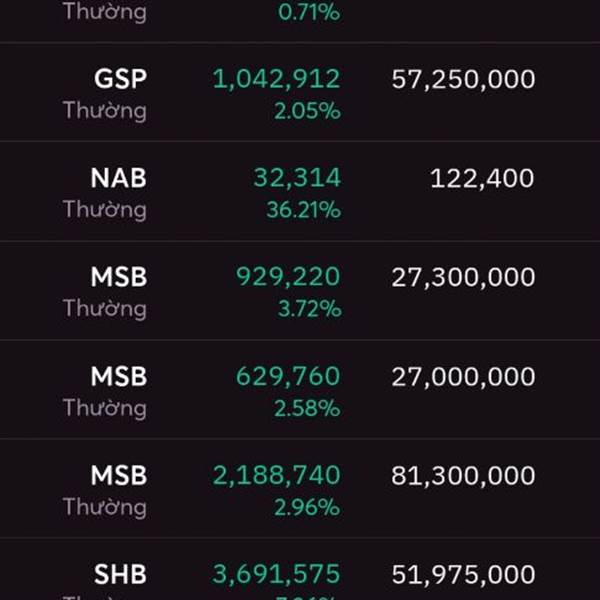Select MSB row with volume 629,760
600x600 pixels.
pyautogui.click(x=300, y=389)
